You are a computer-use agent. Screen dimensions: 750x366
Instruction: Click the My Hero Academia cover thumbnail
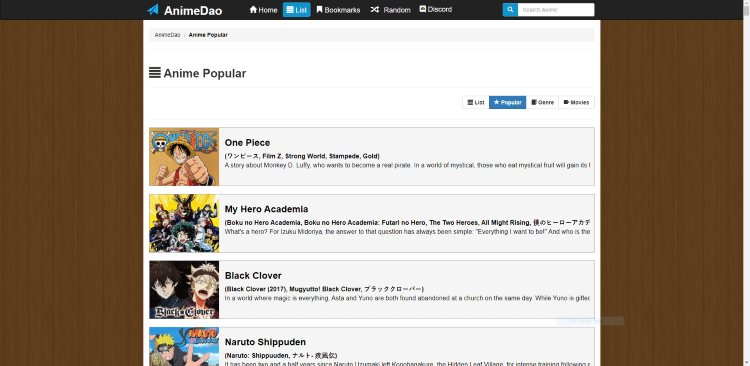[184, 223]
